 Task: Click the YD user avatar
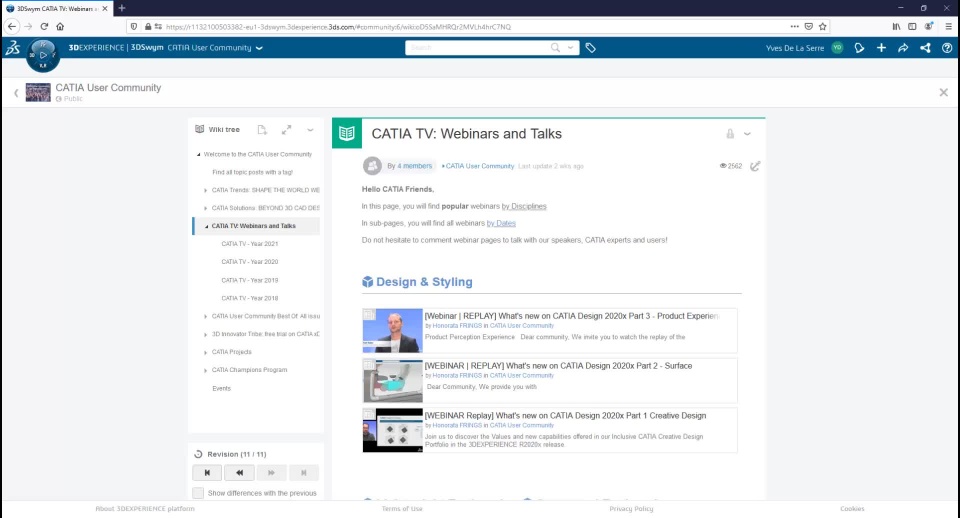(x=838, y=48)
